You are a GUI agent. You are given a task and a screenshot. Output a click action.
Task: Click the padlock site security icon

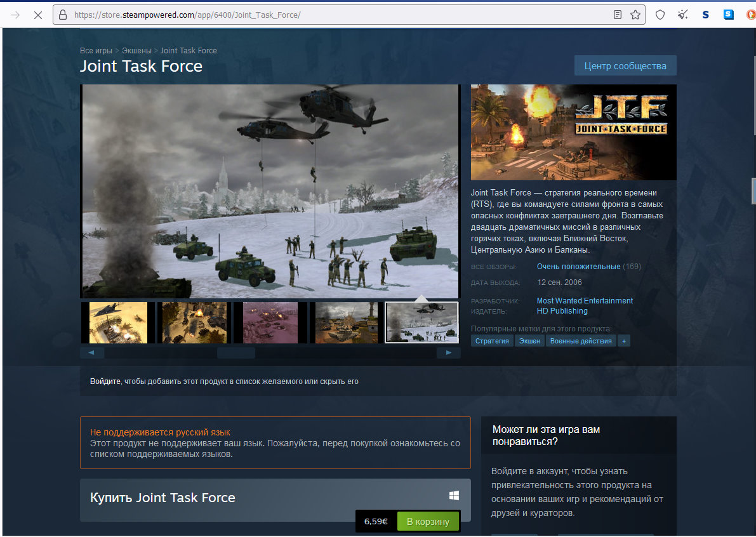pyautogui.click(x=63, y=15)
